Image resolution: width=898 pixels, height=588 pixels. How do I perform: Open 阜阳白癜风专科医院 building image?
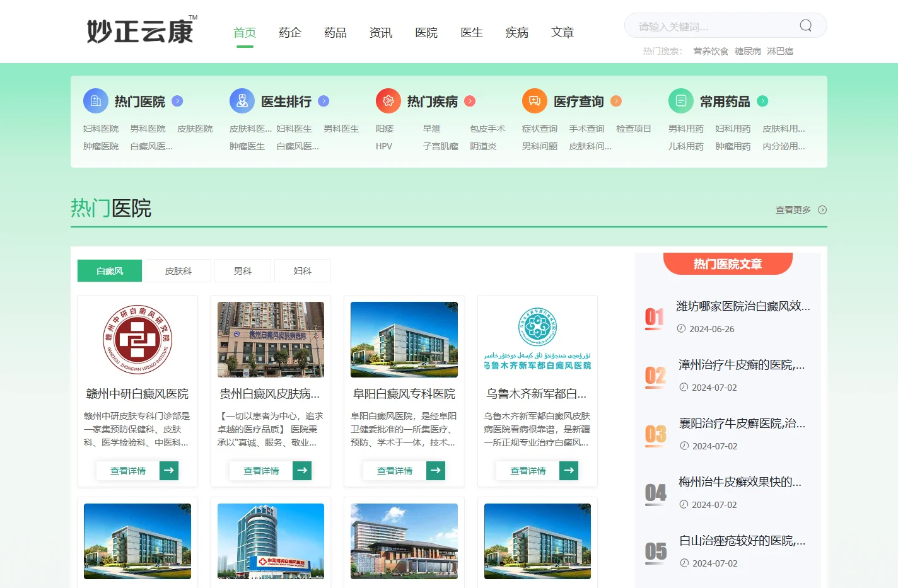click(x=404, y=340)
